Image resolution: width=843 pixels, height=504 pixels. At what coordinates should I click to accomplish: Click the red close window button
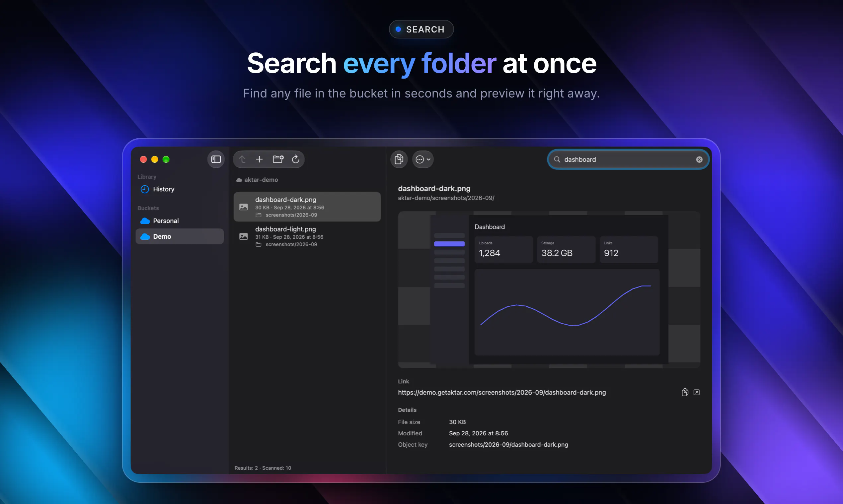pyautogui.click(x=143, y=159)
